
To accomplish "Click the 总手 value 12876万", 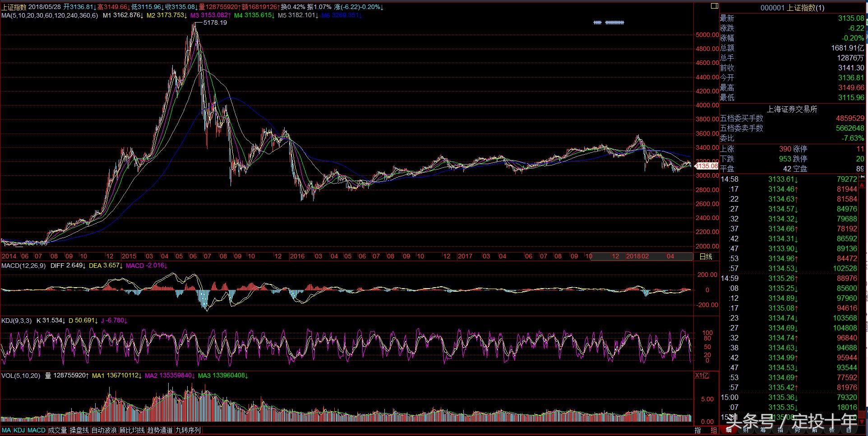I will click(x=851, y=58).
